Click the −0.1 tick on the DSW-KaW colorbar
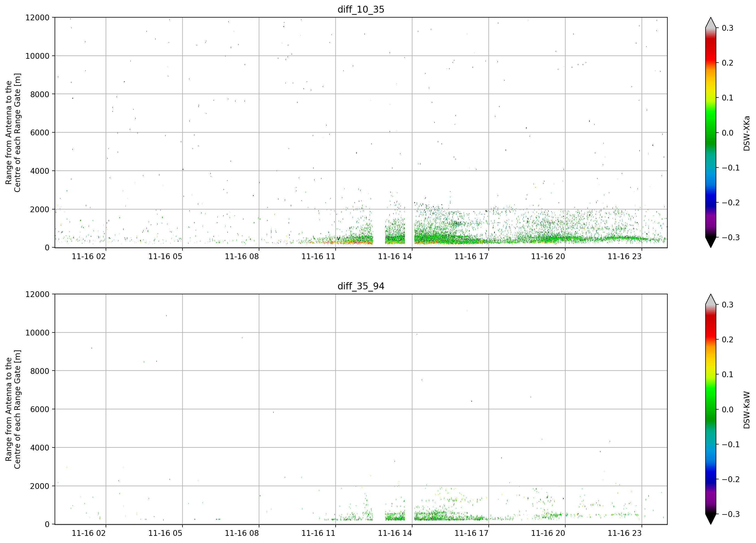This screenshot has height=543, width=756. 731,445
